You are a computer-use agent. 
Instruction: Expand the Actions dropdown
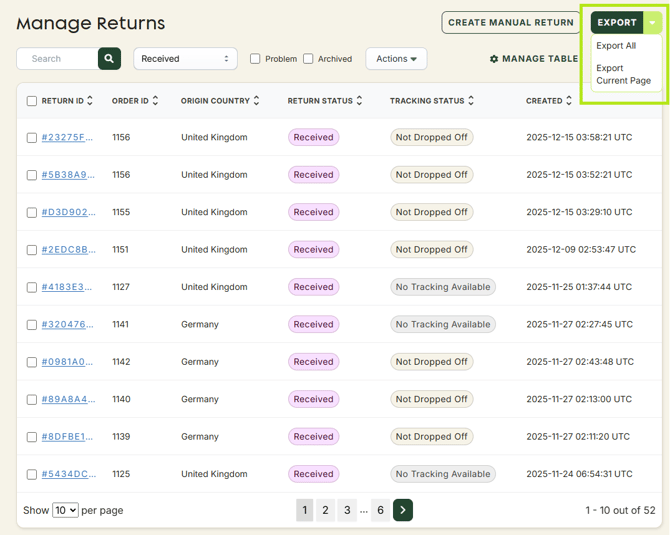click(x=396, y=59)
